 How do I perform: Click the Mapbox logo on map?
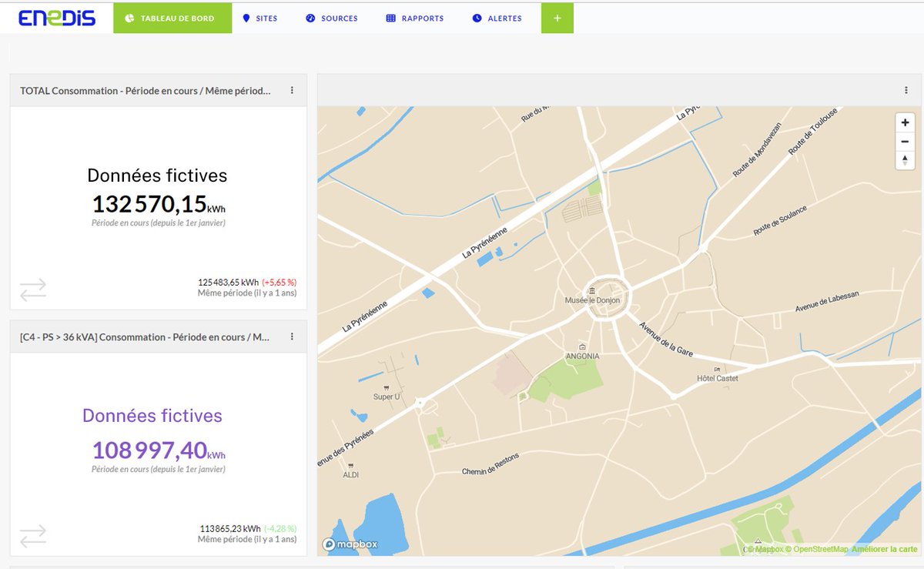point(350,544)
